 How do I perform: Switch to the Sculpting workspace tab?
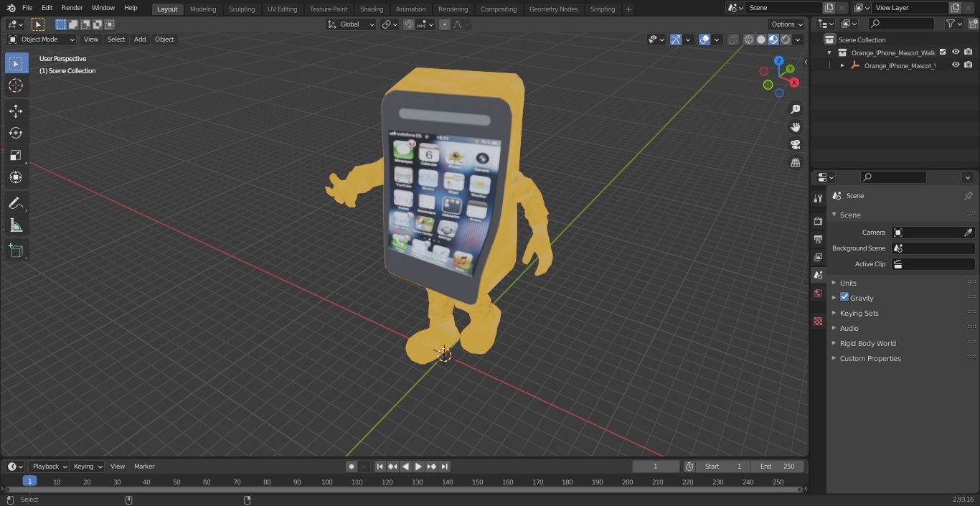242,9
